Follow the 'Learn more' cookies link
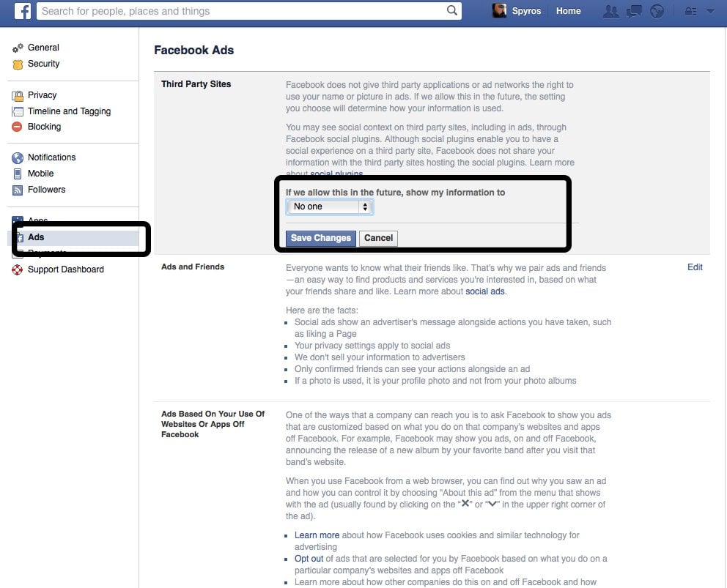This screenshot has height=588, width=727. click(x=317, y=535)
